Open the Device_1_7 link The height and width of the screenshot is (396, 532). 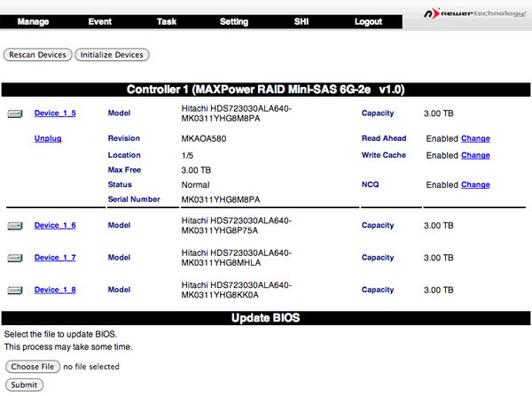click(x=55, y=257)
